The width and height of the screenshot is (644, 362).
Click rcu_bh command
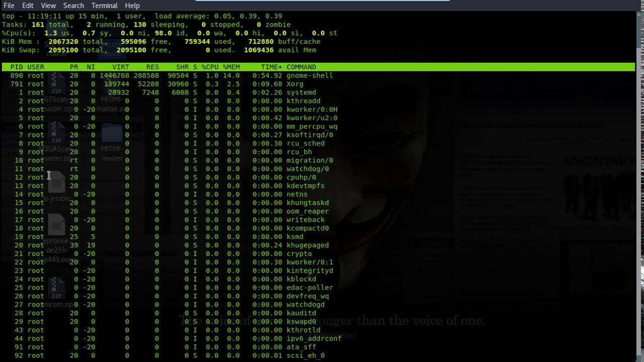pos(299,152)
